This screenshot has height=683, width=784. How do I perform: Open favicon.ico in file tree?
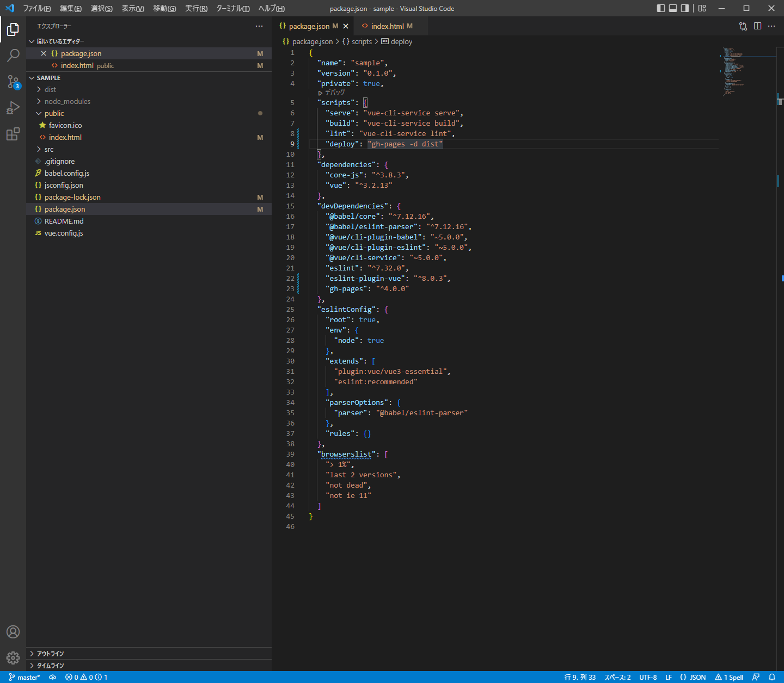tap(149, 125)
